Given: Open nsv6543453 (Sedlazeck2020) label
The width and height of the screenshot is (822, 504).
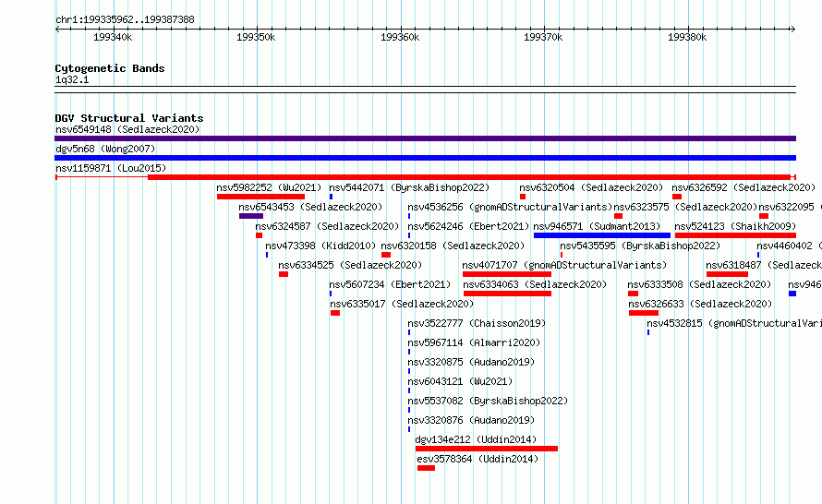Looking at the screenshot, I should click(310, 207).
